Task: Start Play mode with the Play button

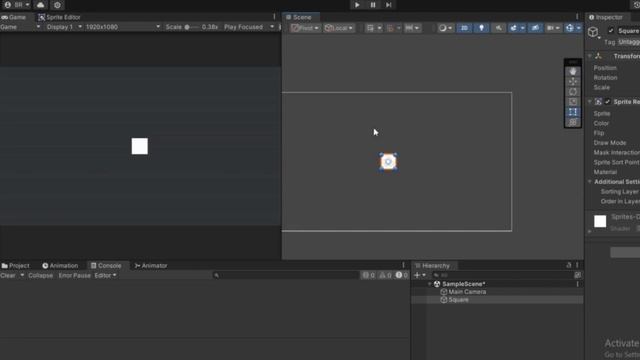Action: (x=357, y=5)
